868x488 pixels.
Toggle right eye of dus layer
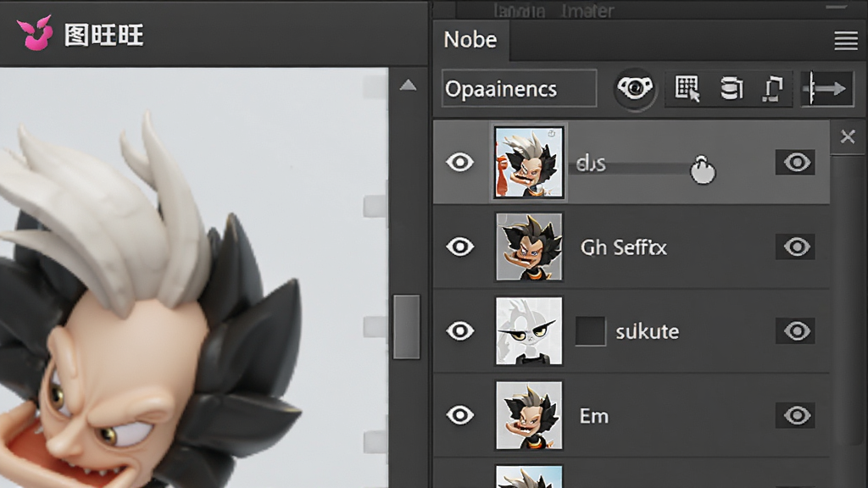[795, 162]
